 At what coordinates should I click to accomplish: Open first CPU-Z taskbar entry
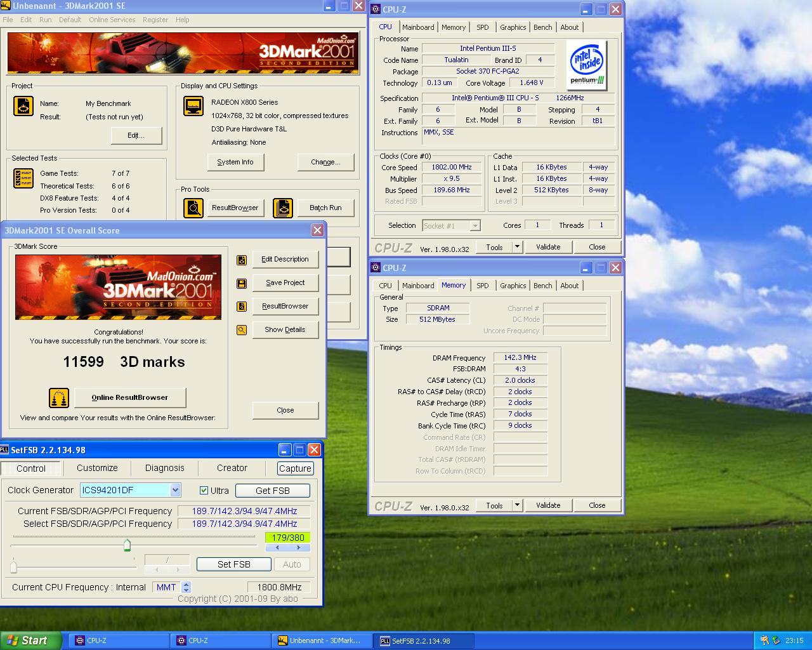pyautogui.click(x=117, y=640)
